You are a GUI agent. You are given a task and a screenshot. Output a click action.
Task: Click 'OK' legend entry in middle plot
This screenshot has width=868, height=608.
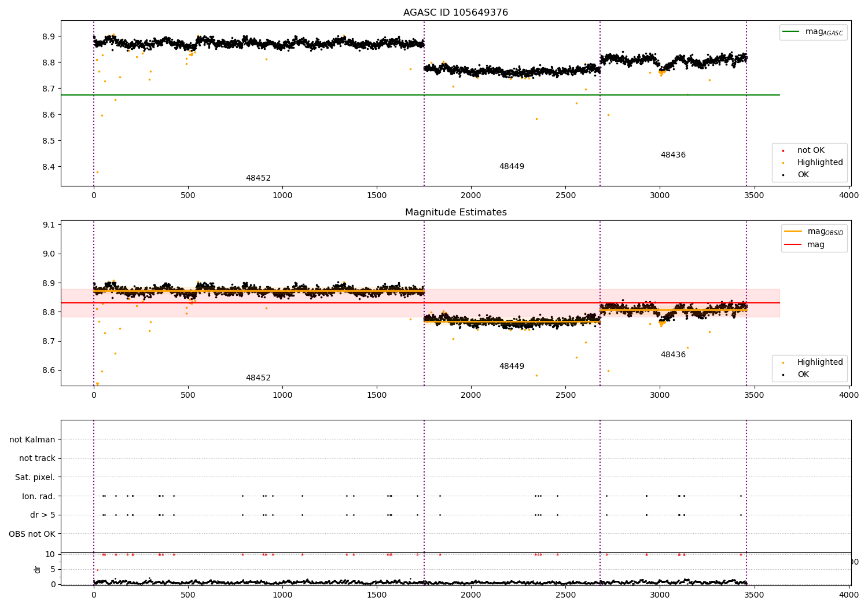796,375
